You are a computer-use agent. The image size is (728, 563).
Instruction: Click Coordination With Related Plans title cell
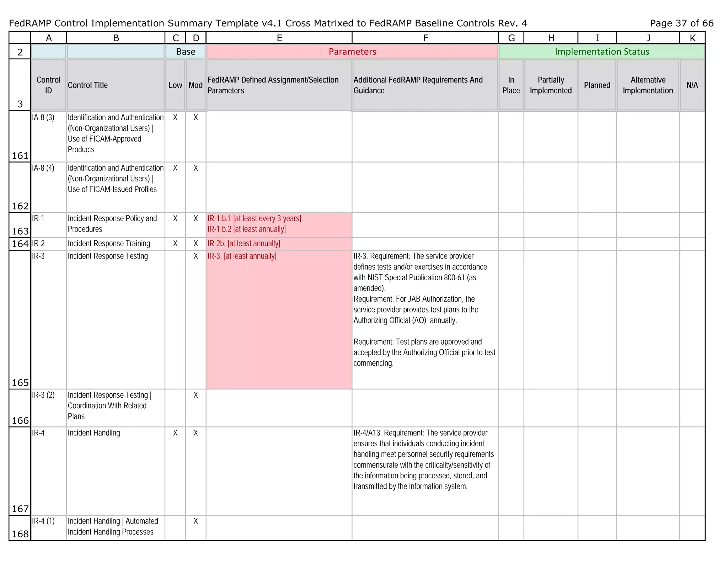(x=116, y=408)
